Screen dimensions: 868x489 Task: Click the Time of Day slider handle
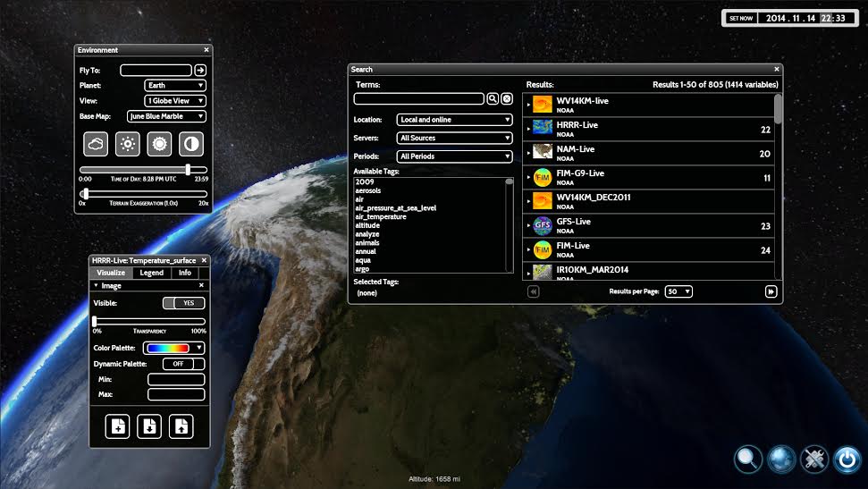coord(188,169)
